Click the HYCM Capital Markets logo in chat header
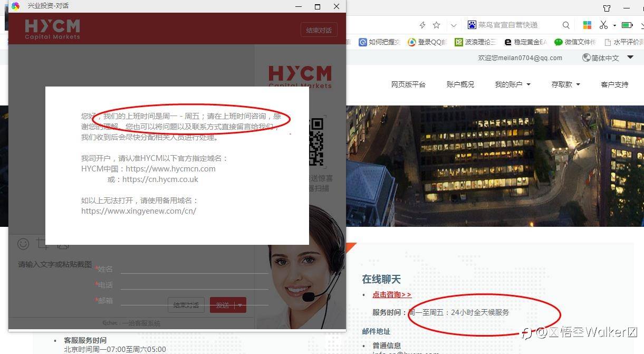The image size is (644, 354). pos(52,29)
